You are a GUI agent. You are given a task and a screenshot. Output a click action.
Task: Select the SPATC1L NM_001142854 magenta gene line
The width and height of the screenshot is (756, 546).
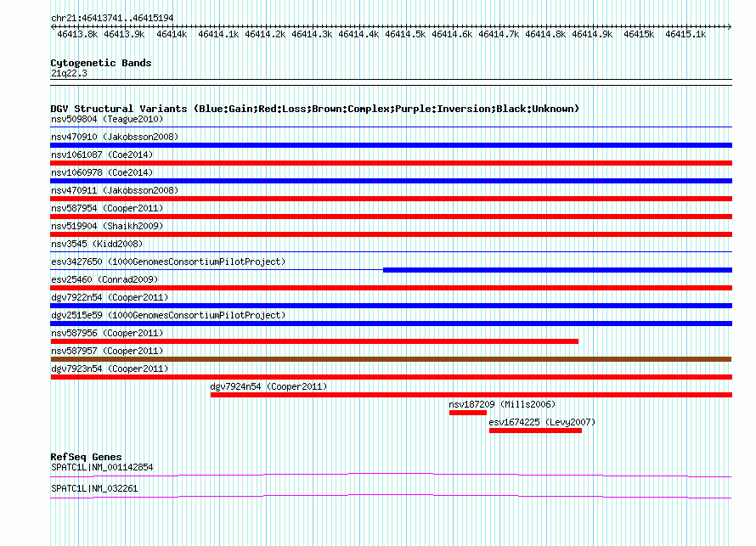click(391, 476)
